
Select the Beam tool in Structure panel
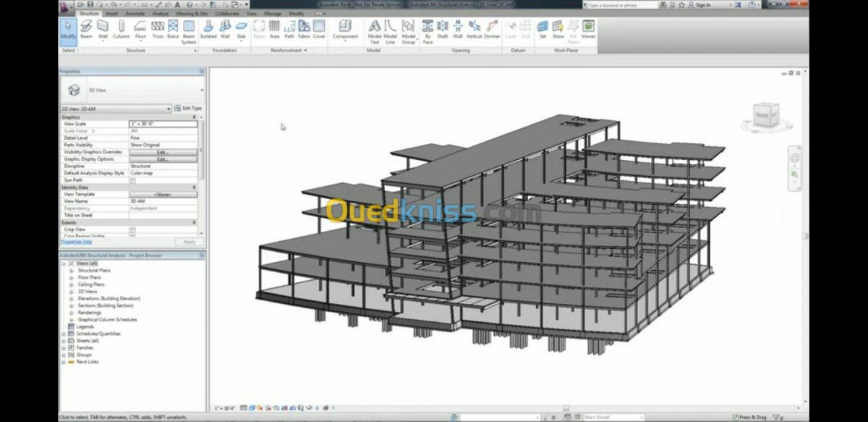[x=86, y=30]
